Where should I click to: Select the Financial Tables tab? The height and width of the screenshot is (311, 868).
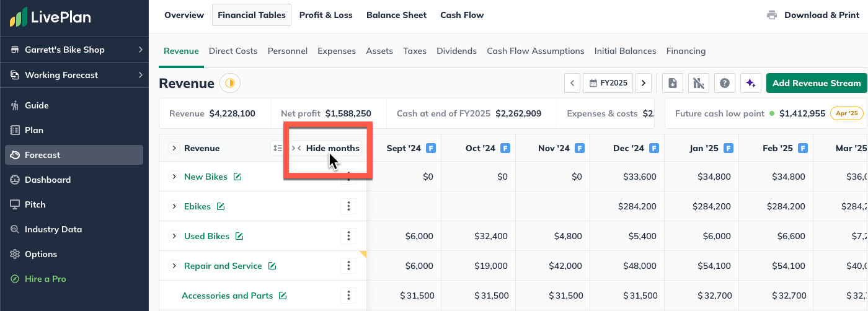[252, 15]
